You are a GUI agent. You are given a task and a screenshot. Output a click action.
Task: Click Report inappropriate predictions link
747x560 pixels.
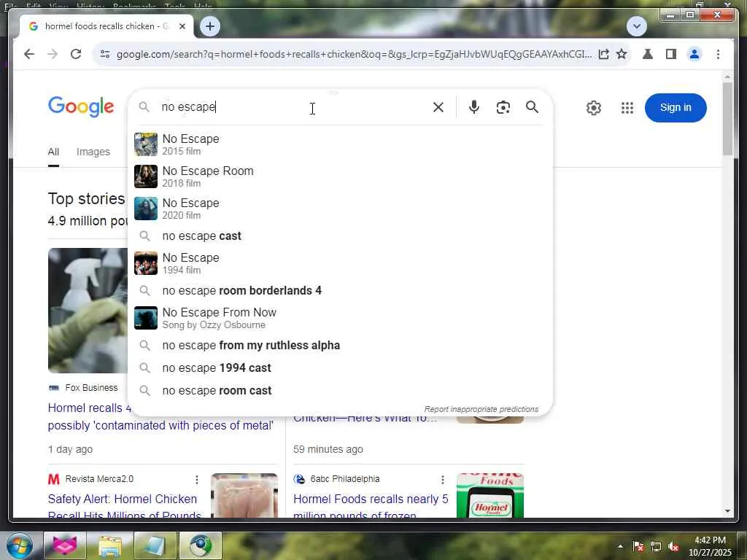[481, 409]
